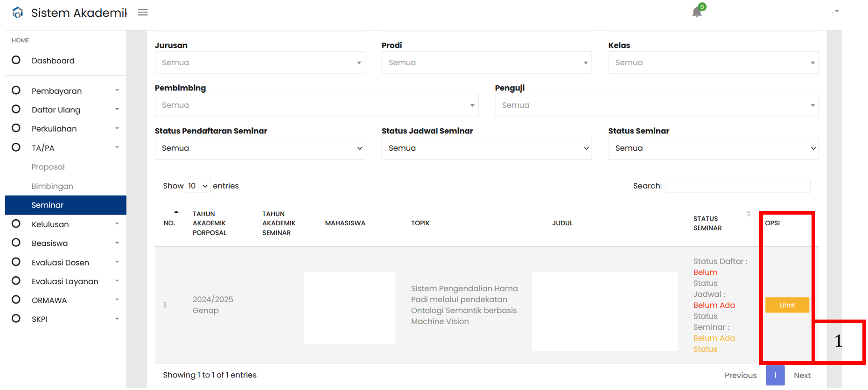This screenshot has width=868, height=390.
Task: Expand the Beasiswa menu arrow
Action: 117,243
